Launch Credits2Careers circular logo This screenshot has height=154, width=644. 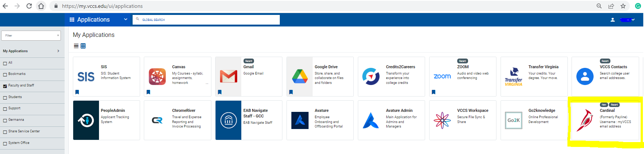(371, 76)
